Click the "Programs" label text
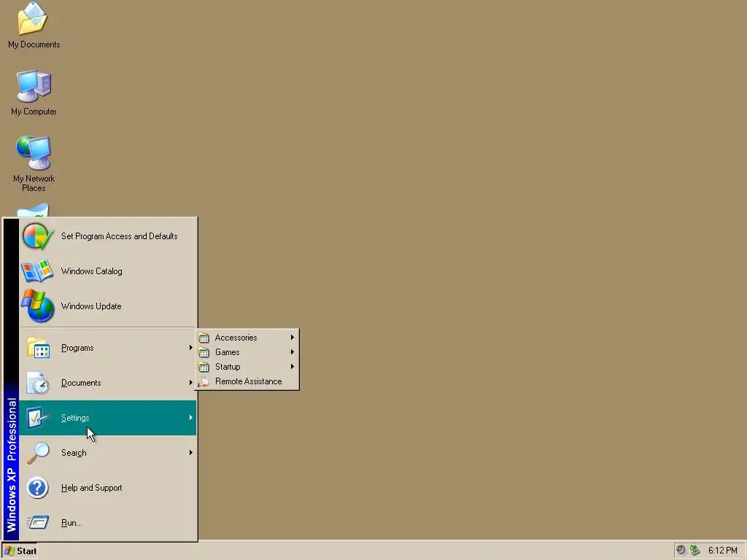The width and height of the screenshot is (747, 560). [x=77, y=348]
